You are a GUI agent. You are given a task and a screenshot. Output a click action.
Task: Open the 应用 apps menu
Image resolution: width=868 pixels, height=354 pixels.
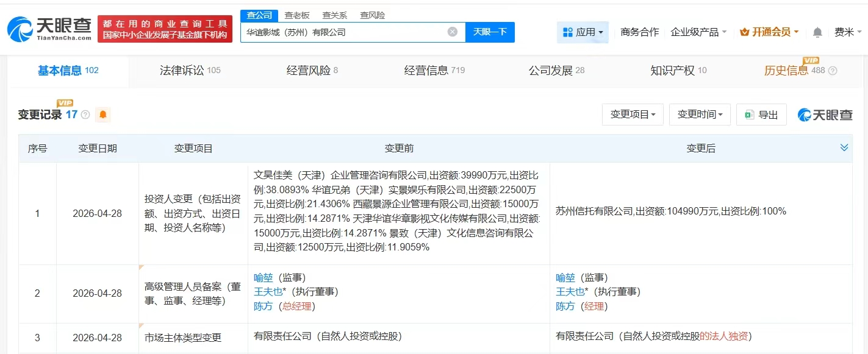(583, 32)
